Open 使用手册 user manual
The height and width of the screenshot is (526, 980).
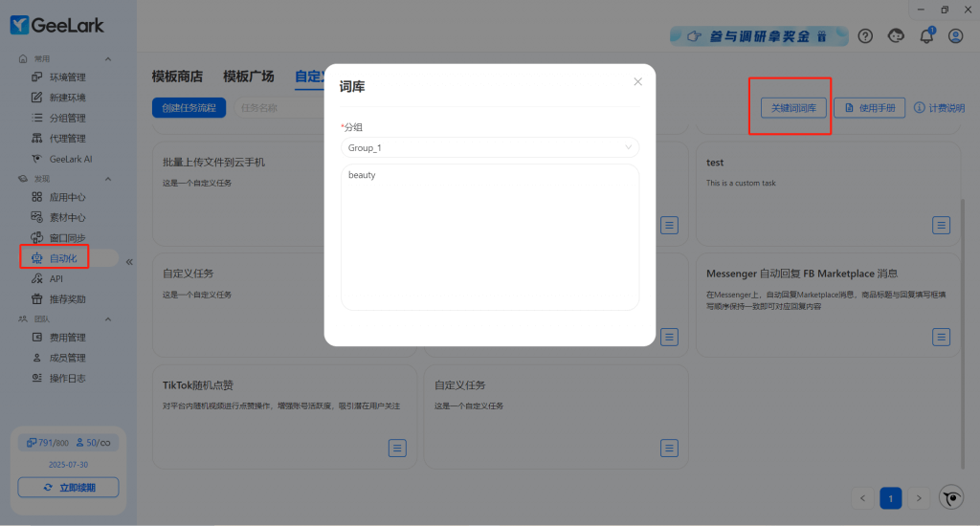pos(869,108)
